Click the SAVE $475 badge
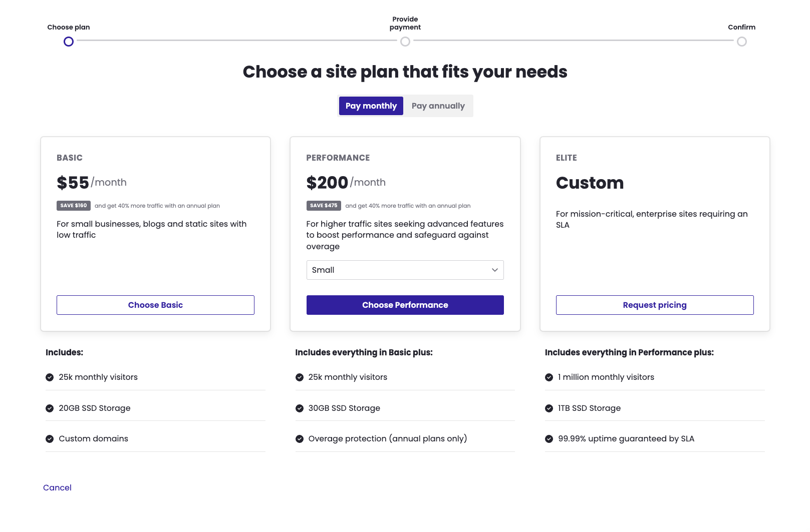Screen dimensions: 810x532 (x=324, y=206)
